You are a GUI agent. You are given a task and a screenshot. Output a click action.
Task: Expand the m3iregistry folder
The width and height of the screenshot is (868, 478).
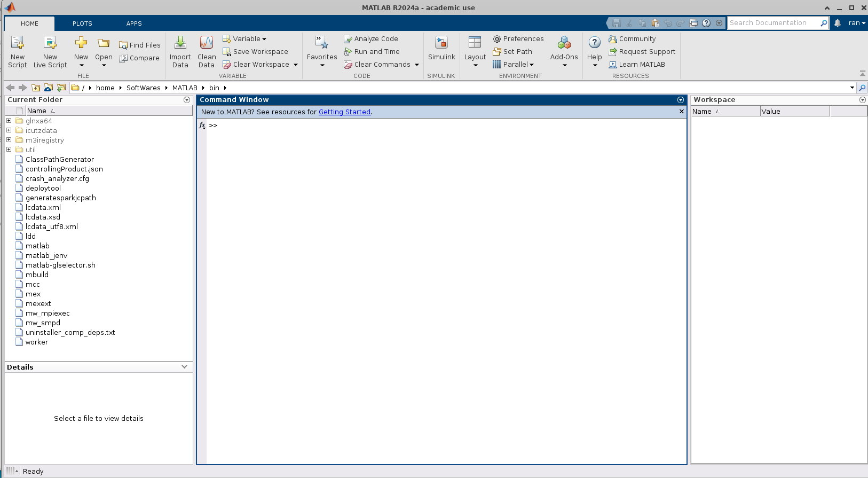tap(9, 140)
